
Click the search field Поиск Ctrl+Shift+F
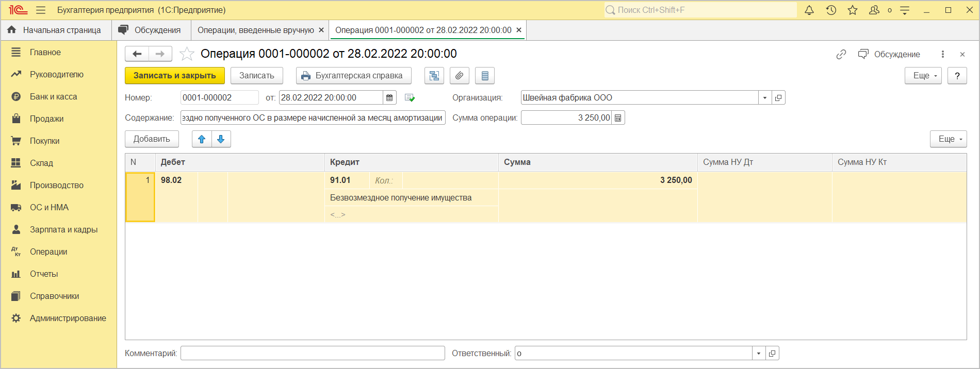(700, 10)
